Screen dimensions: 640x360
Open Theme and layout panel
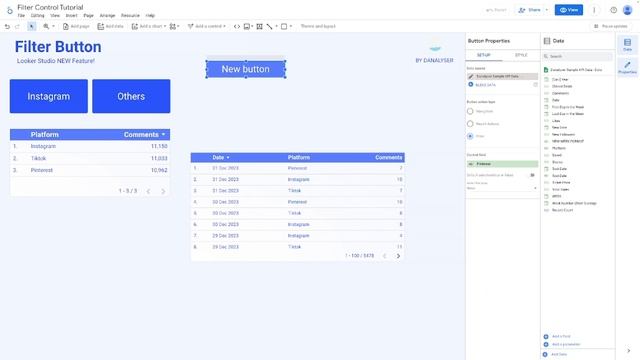[318, 26]
